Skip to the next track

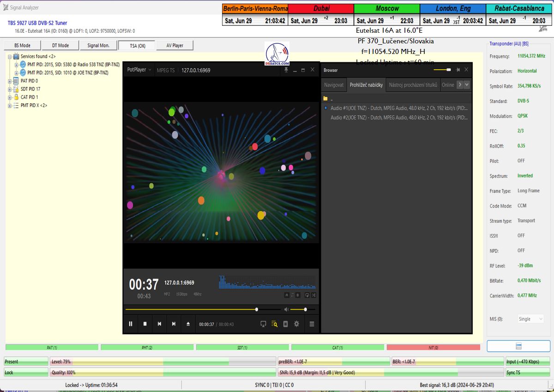(x=174, y=324)
